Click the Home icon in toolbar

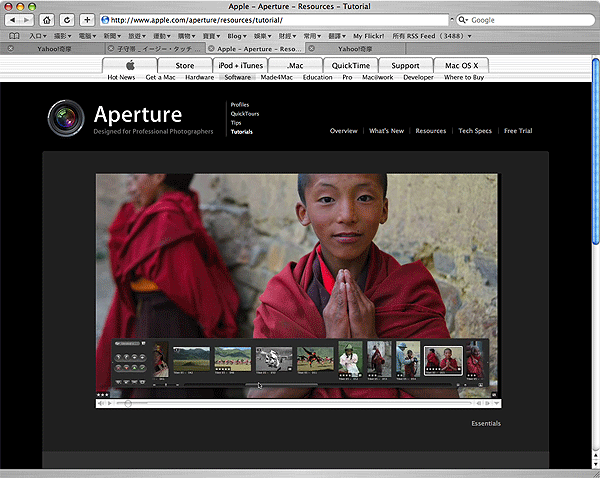pos(46,20)
